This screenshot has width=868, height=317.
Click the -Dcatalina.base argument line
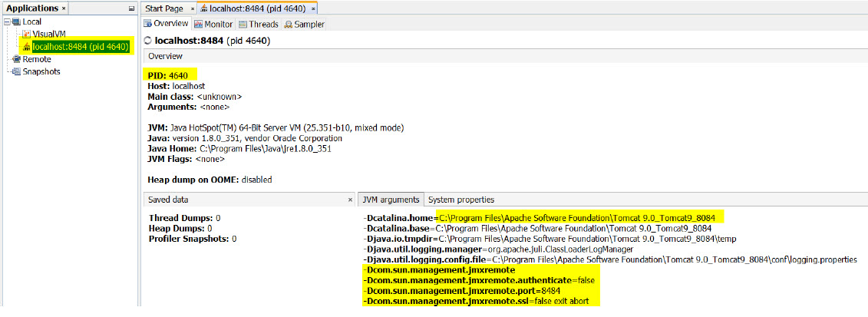537,229
